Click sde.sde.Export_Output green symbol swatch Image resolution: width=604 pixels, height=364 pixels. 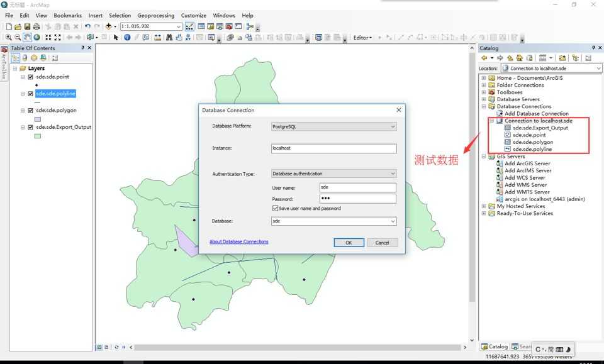(x=37, y=136)
